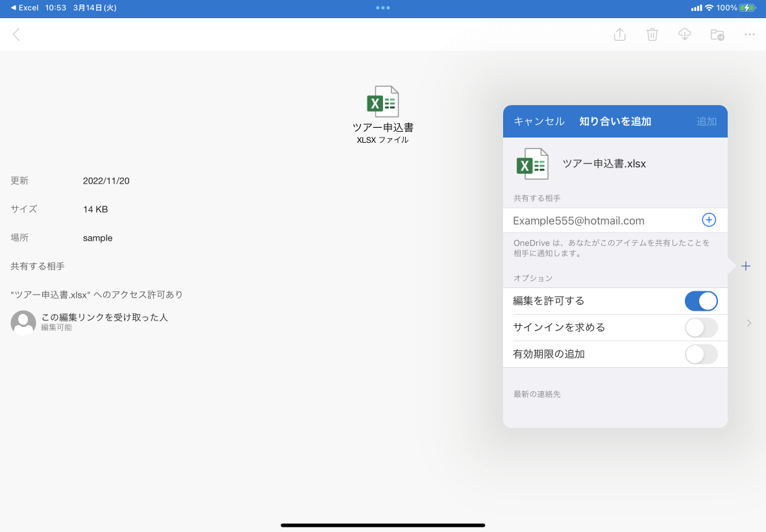
Task: Enable サインインを求める switch
Action: tap(701, 328)
